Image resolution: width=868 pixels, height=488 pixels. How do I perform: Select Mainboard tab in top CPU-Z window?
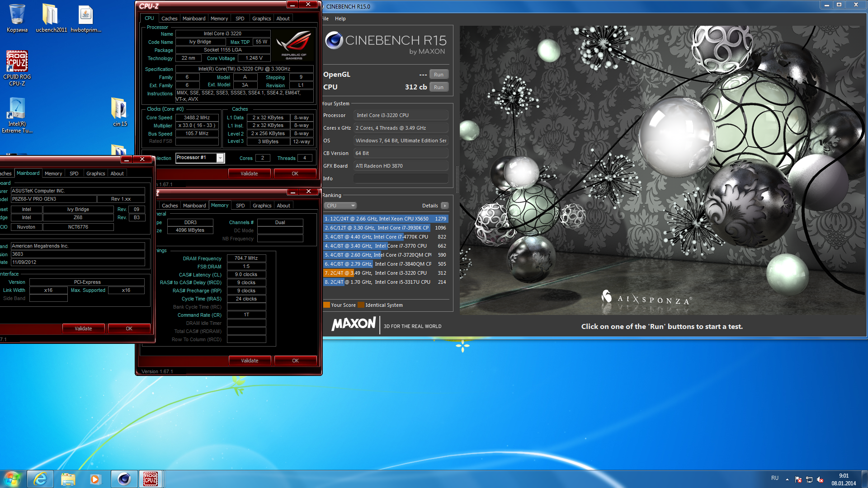(194, 19)
